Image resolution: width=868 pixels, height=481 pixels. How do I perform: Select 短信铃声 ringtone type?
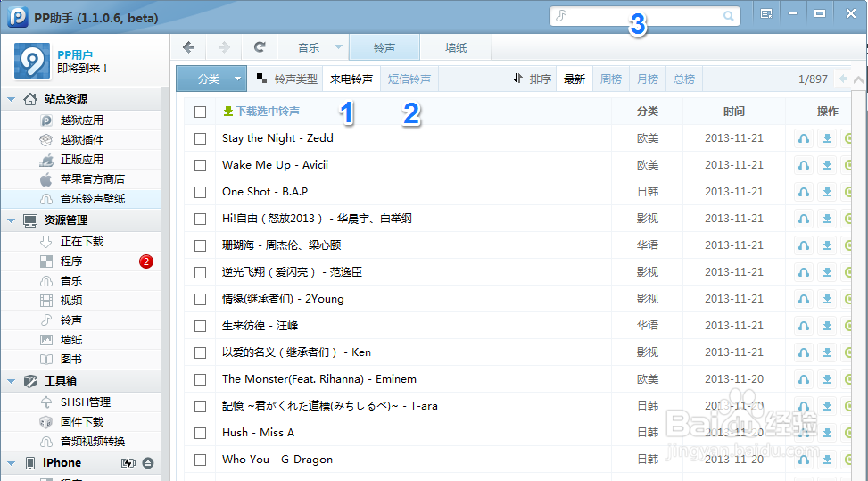point(409,79)
